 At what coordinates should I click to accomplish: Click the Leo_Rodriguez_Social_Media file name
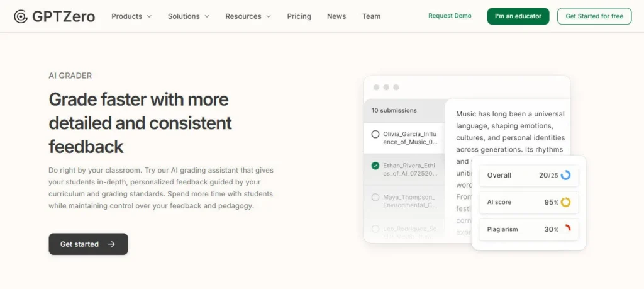410,232
